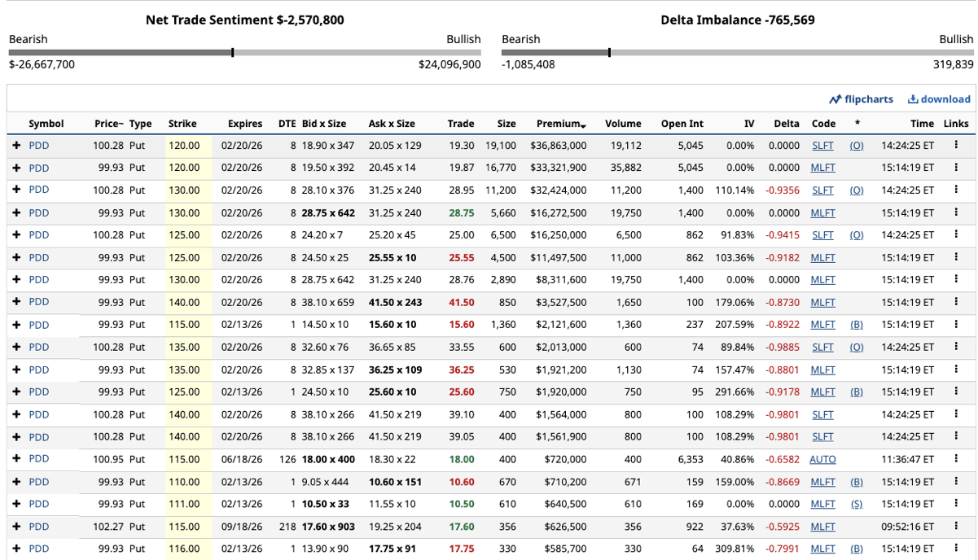Open three-dot menu for the 09/18/26 expiry row

tap(956, 527)
